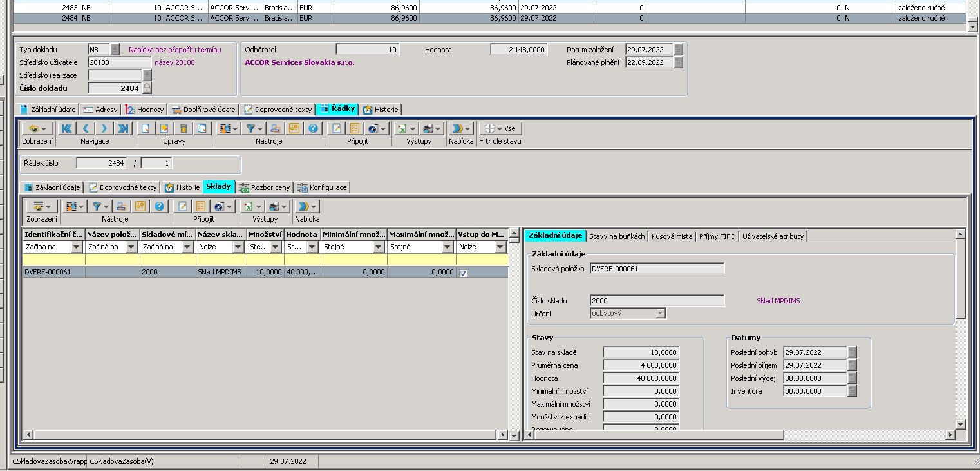
Task: Expand the Minimální množ... filter dropdown 'Stejné'
Action: [378, 247]
